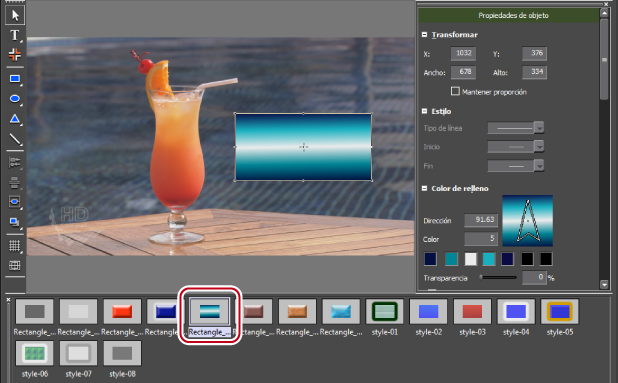Click the gradient direction preview
The width and height of the screenshot is (618, 383).
[527, 221]
